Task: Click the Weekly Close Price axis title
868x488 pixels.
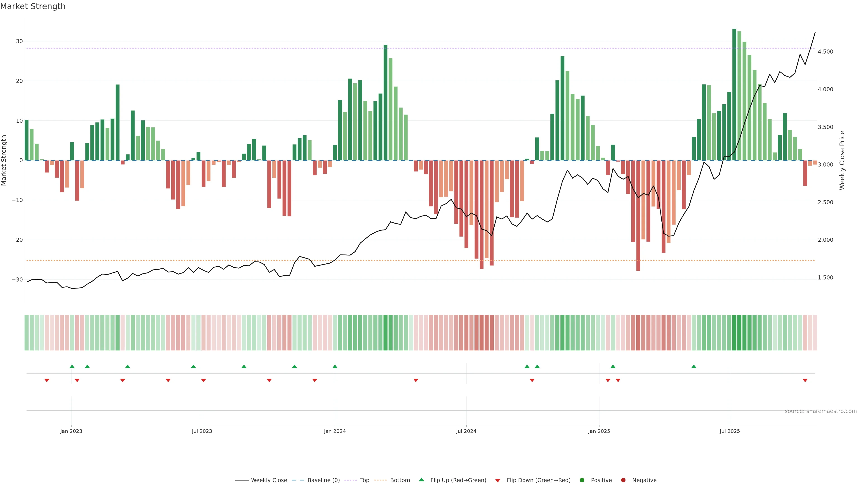Action: click(x=842, y=160)
